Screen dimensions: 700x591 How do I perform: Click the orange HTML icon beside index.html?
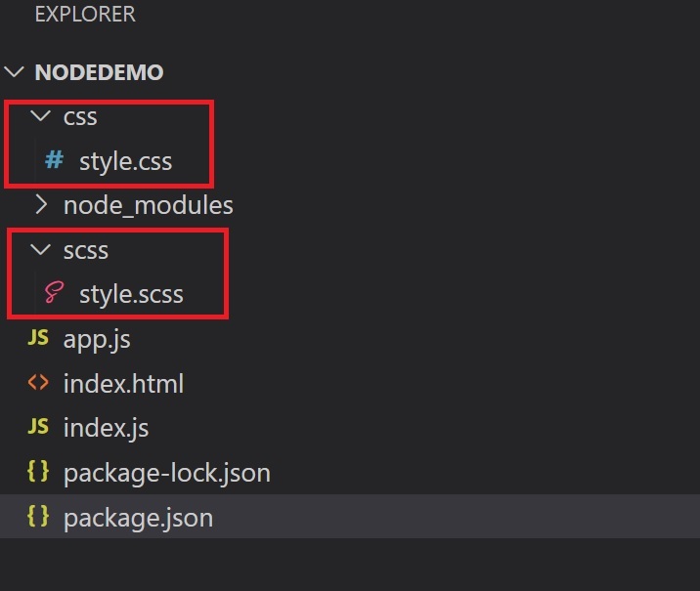(x=38, y=383)
